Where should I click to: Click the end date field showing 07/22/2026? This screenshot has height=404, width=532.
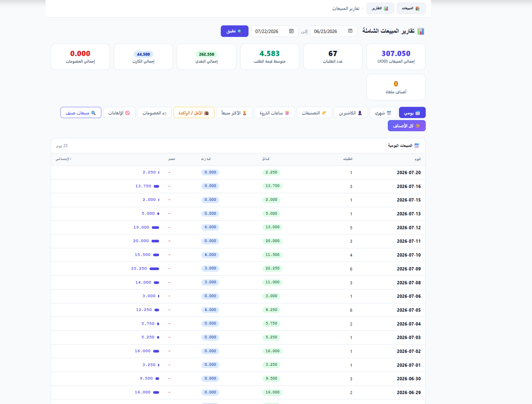point(274,31)
